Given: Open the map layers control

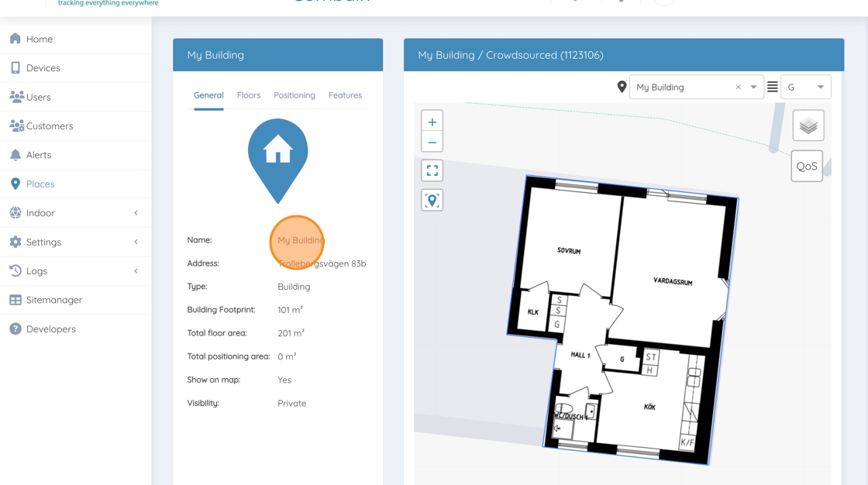Looking at the screenshot, I should click(x=808, y=126).
